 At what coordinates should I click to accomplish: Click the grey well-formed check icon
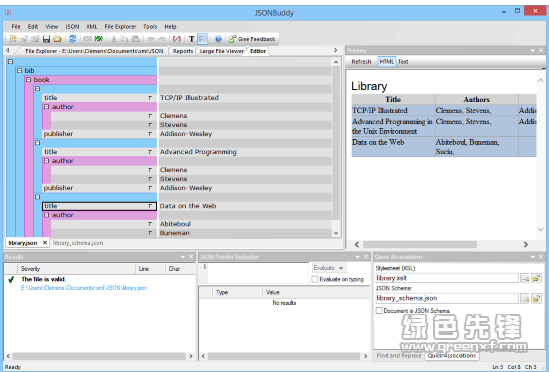88,39
